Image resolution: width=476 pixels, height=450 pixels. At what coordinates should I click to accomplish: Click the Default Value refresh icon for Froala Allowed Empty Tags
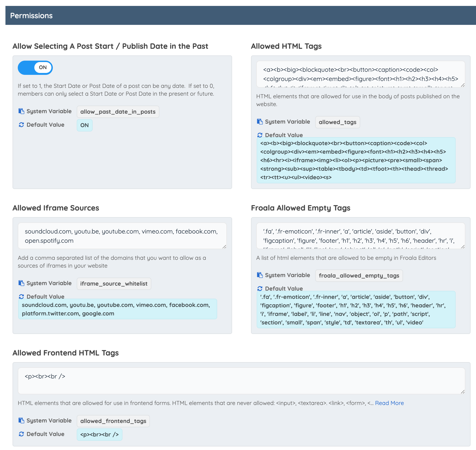click(x=260, y=288)
